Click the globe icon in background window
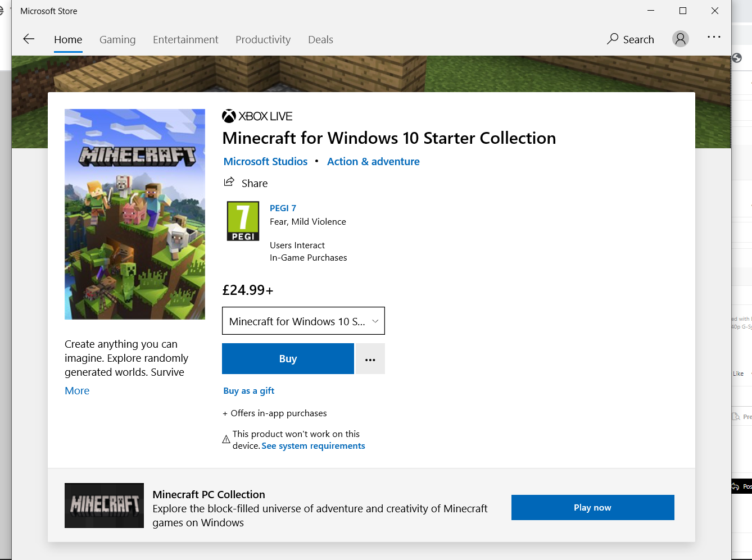The image size is (752, 560). 737,58
